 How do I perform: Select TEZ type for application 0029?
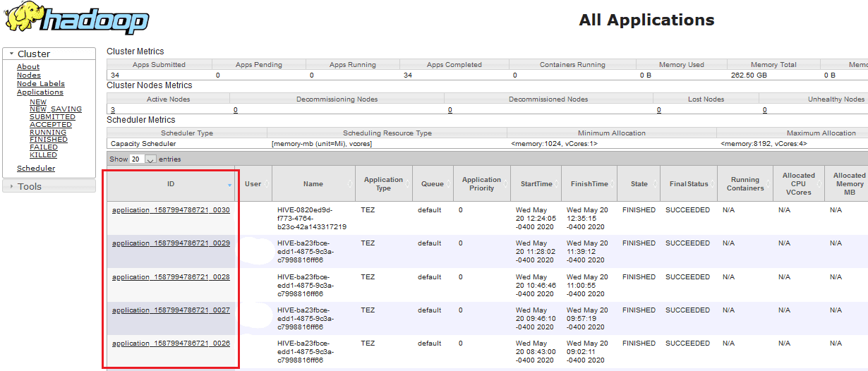click(x=368, y=243)
